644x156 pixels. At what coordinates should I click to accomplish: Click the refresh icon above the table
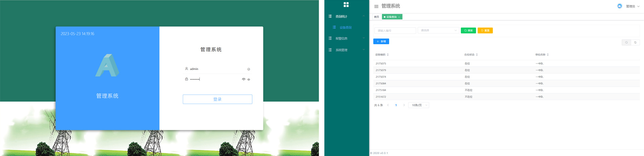(x=635, y=43)
